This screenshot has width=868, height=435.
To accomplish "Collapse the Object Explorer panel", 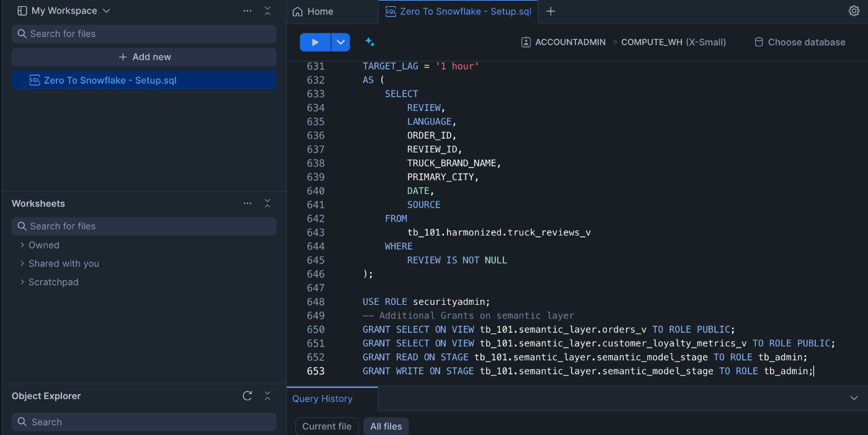I will coord(267,396).
